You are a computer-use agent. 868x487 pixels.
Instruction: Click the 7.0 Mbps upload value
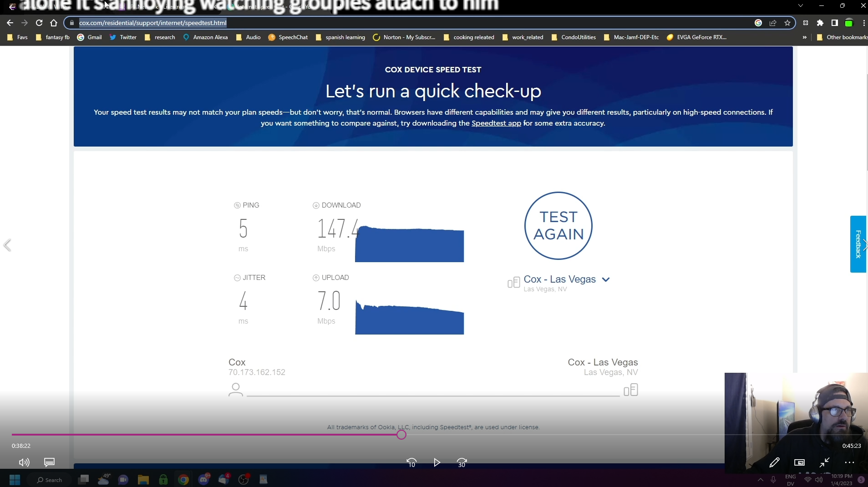click(329, 301)
